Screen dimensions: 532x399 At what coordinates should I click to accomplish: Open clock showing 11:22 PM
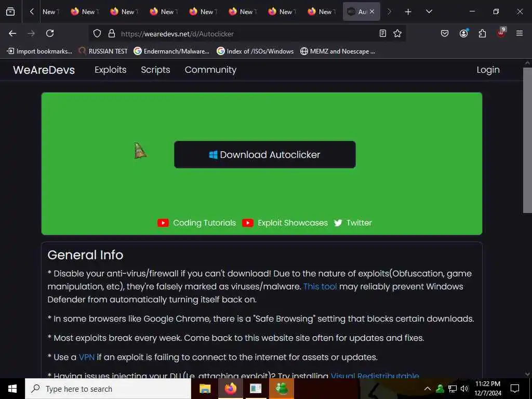click(487, 389)
